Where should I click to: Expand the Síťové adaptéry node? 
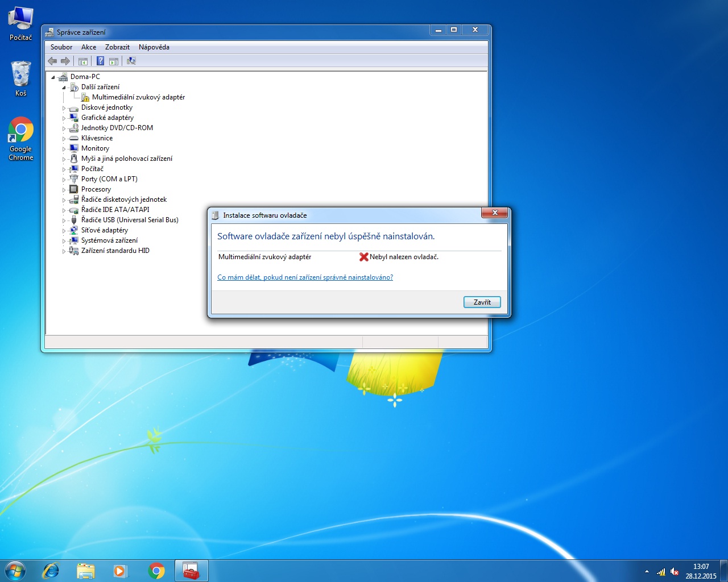[64, 231]
